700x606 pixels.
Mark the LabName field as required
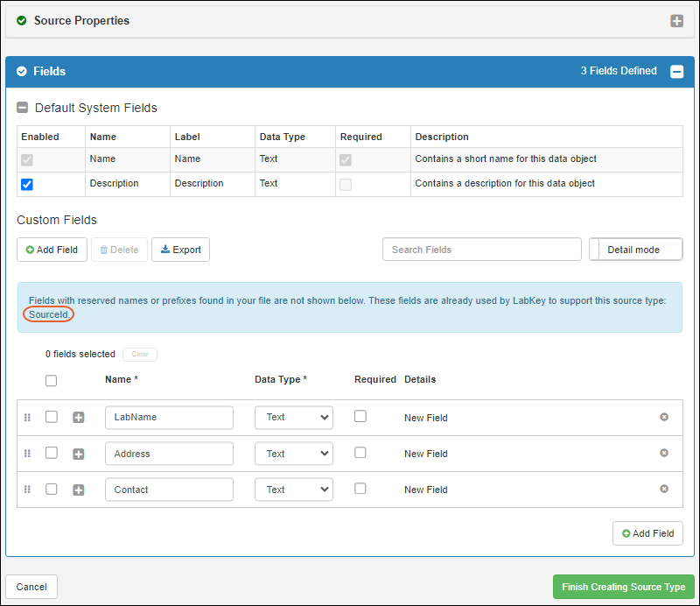tap(360, 417)
